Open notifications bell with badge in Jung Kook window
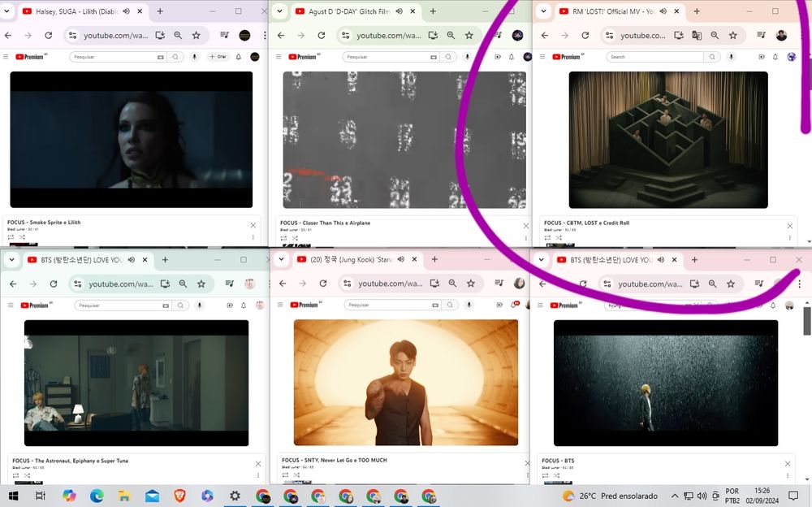 click(515, 305)
